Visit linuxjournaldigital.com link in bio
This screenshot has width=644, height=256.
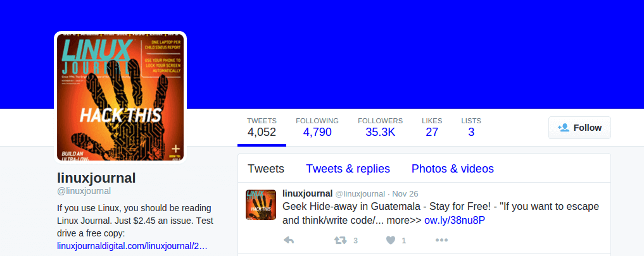132,246
